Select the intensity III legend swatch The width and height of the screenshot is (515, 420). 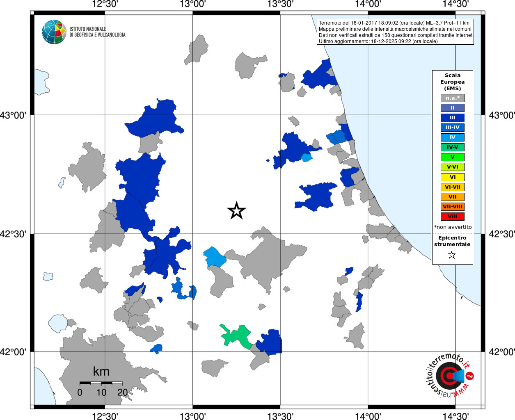pos(453,118)
